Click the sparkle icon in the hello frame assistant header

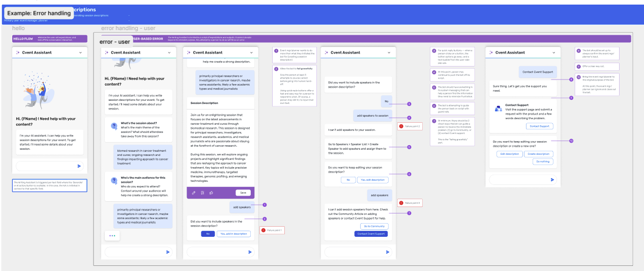[18, 52]
